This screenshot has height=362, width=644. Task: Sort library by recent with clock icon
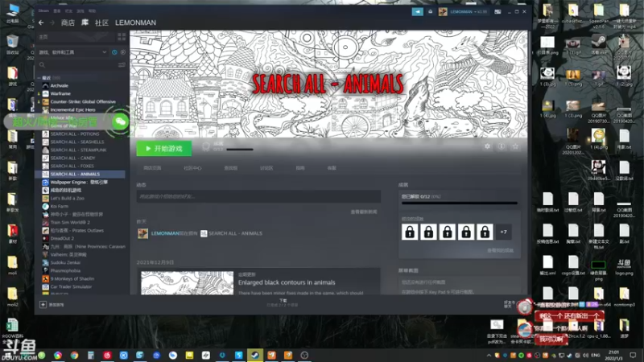pyautogui.click(x=114, y=52)
